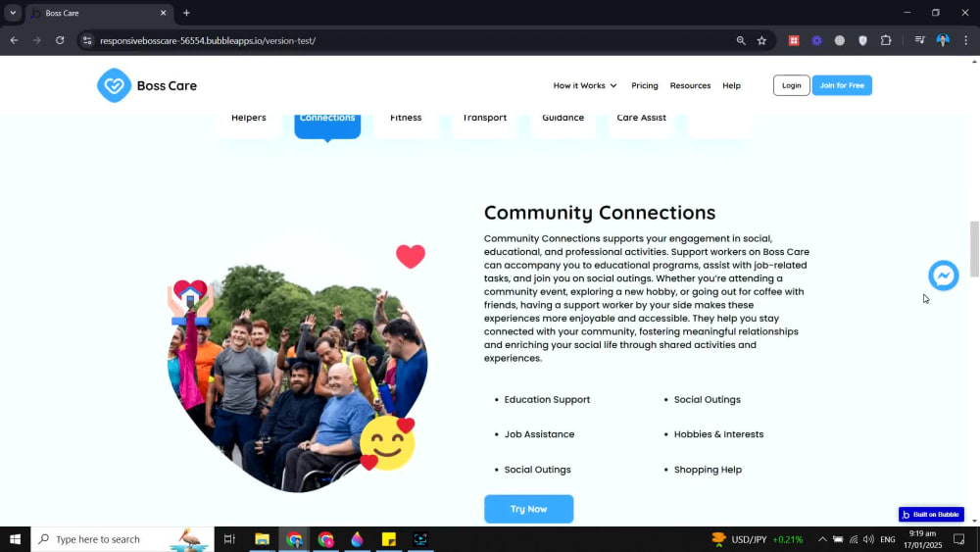This screenshot has height=552, width=980.
Task: Click the USD/JPY widget on taskbar
Action: point(758,539)
